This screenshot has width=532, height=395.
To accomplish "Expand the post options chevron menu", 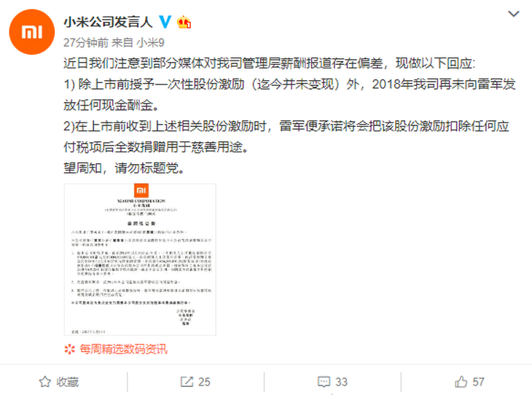I will click(513, 14).
